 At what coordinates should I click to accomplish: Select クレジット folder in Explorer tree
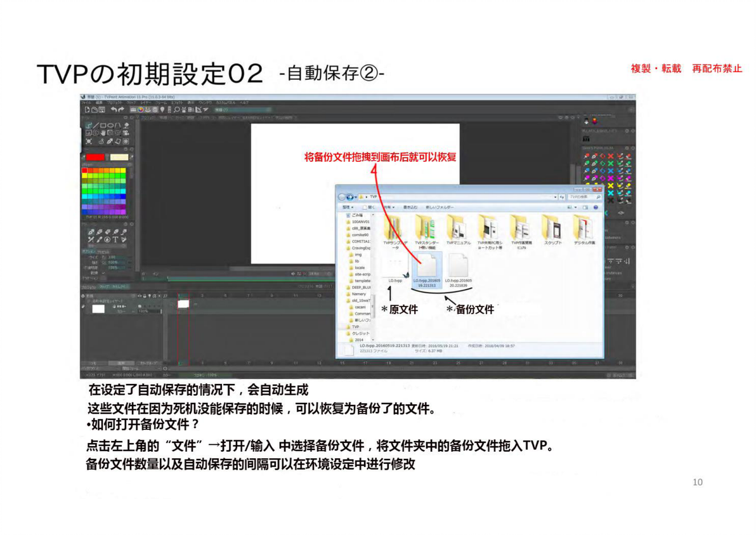pyautogui.click(x=357, y=333)
